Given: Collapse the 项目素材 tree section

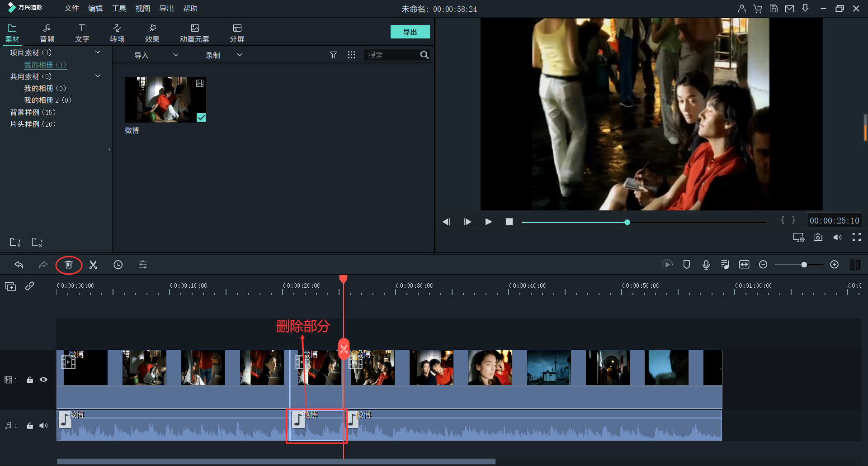Looking at the screenshot, I should pos(98,52).
